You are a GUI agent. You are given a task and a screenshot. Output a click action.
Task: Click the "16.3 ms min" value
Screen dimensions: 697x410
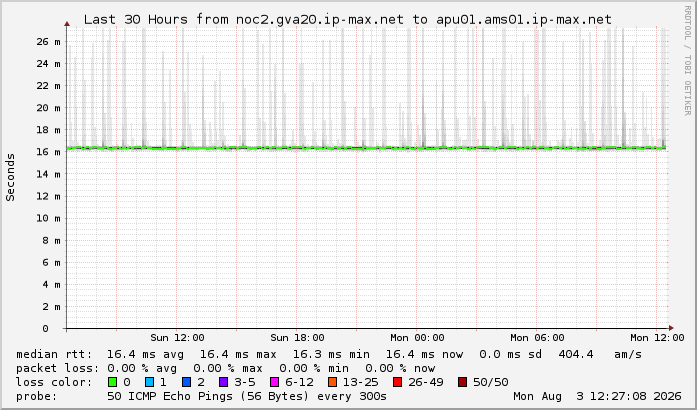pyautogui.click(x=331, y=354)
